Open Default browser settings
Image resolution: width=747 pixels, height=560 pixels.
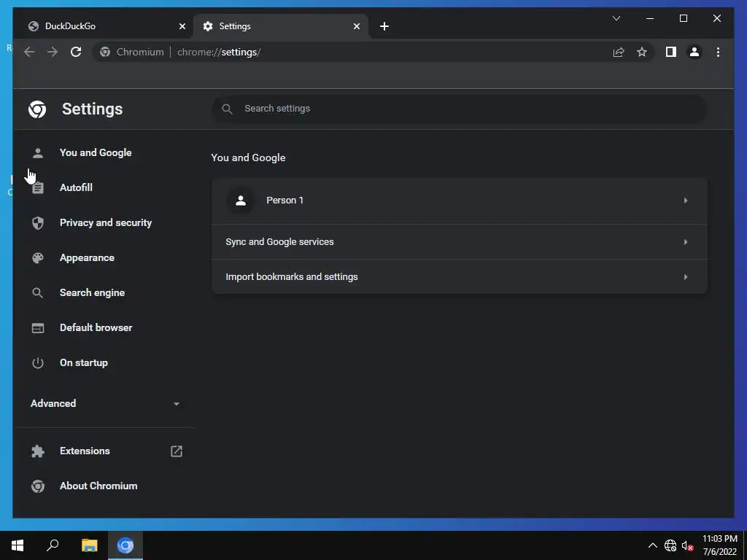pos(96,327)
